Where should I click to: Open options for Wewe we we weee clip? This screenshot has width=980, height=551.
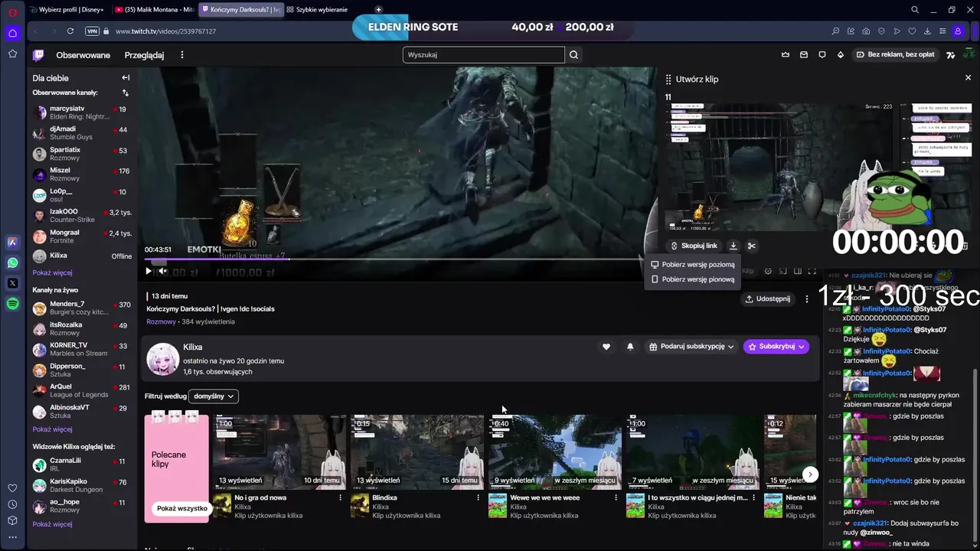(x=616, y=497)
